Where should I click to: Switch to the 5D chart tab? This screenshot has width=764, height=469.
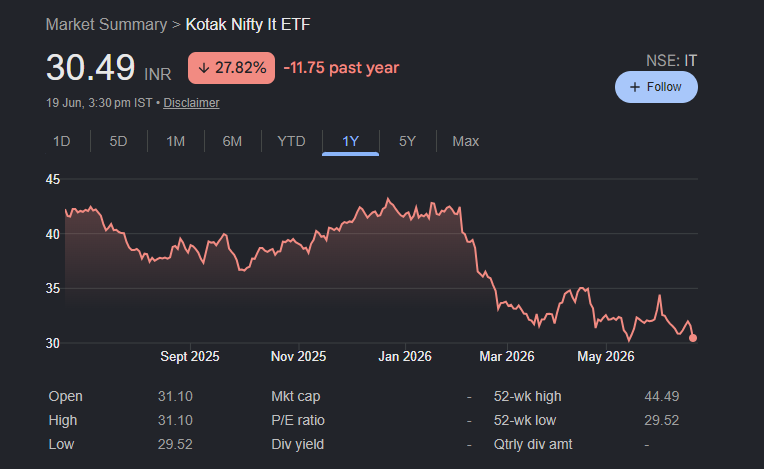tap(118, 141)
